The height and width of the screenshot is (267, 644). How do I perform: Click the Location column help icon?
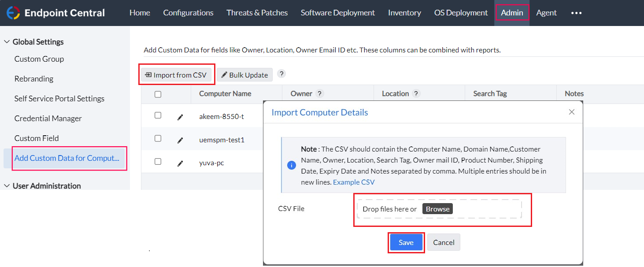coord(416,93)
